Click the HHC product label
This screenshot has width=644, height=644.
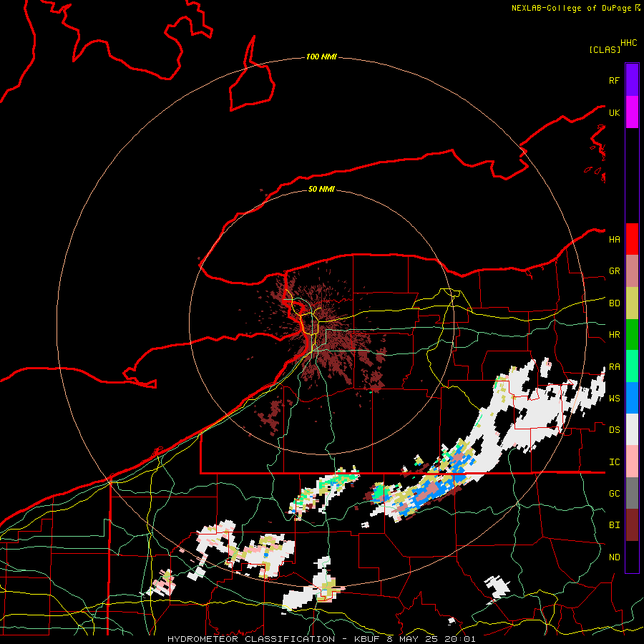pos(629,43)
